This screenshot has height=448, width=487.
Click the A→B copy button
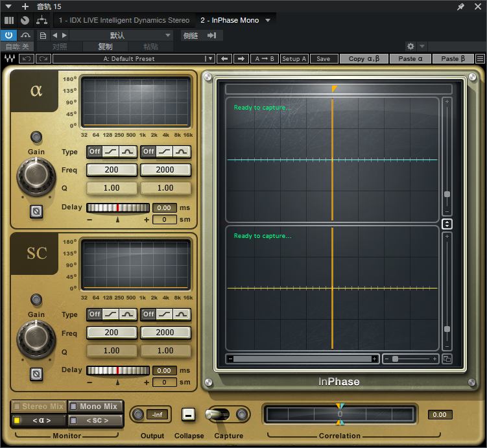tap(265, 59)
